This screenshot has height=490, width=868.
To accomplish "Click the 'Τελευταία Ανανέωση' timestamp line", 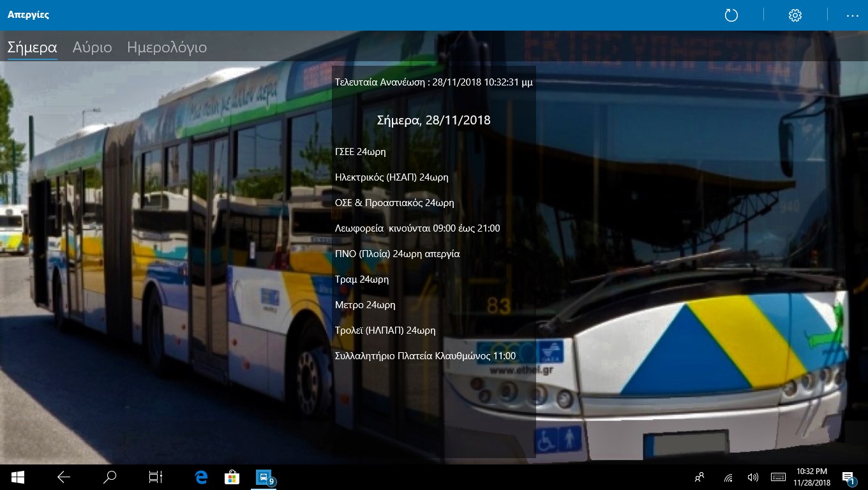I will (x=434, y=82).
